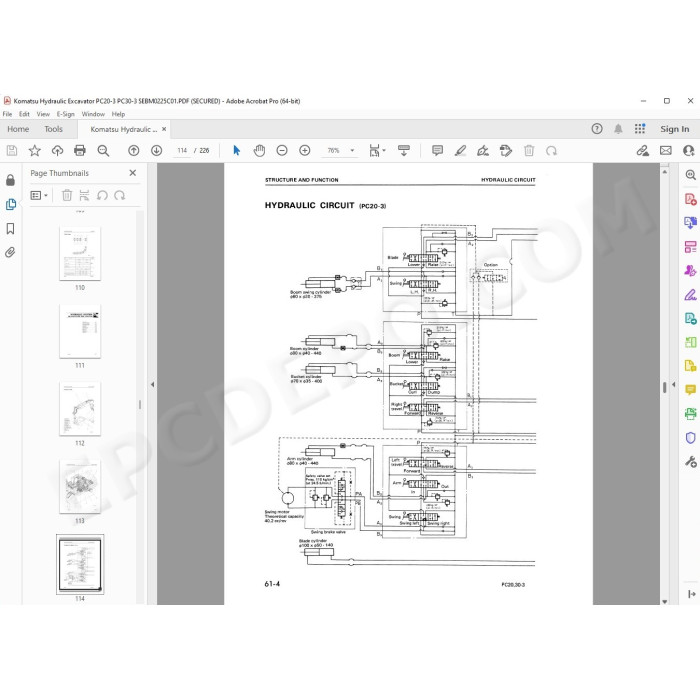
Task: Open the fit page options dropdown
Action: pos(378,150)
